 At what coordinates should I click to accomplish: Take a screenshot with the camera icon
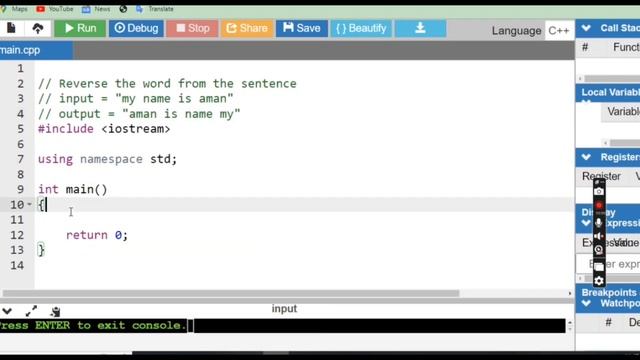click(599, 191)
